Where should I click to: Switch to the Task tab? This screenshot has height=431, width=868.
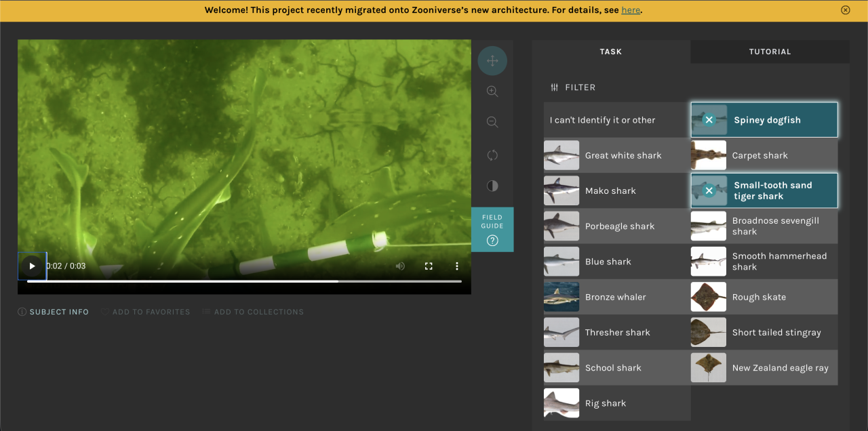click(611, 52)
